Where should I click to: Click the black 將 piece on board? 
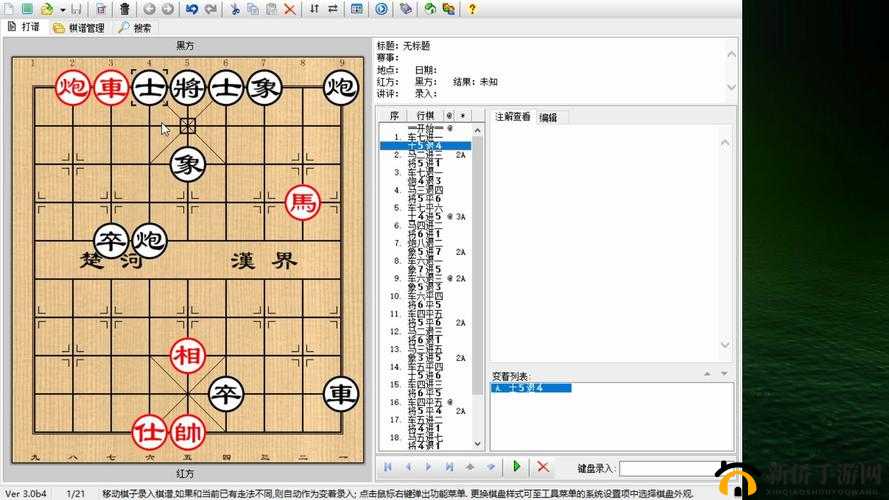pyautogui.click(x=188, y=87)
